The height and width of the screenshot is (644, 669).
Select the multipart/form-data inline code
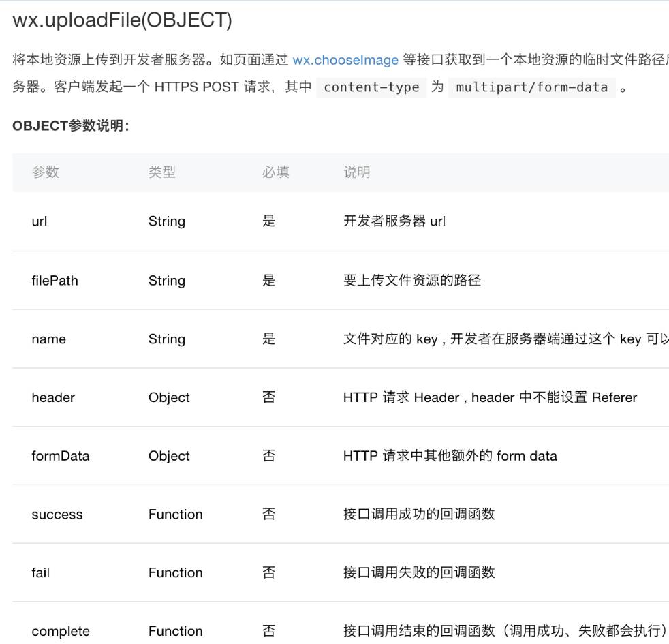pos(531,87)
